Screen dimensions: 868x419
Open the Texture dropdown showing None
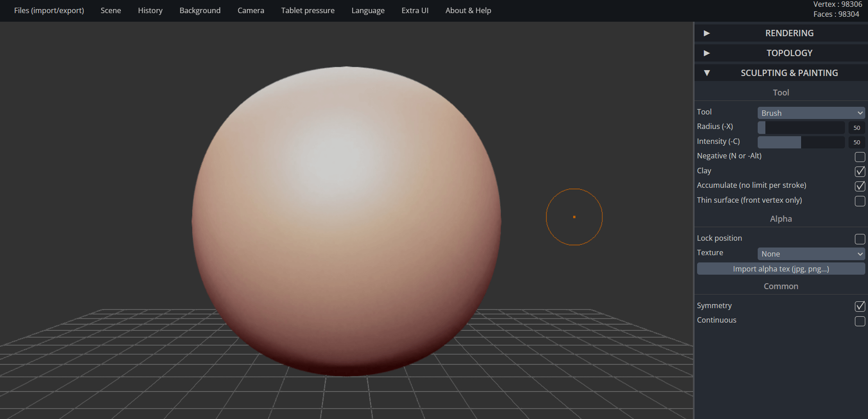tap(811, 254)
